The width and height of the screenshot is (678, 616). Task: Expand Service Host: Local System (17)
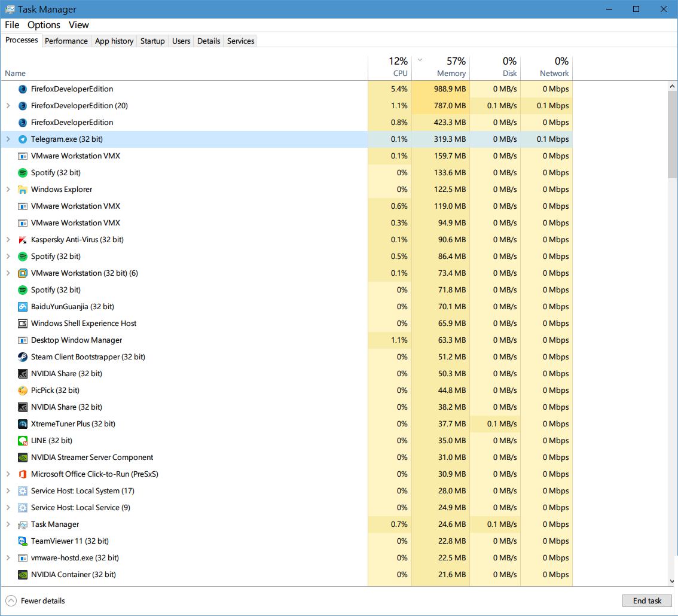[8, 491]
